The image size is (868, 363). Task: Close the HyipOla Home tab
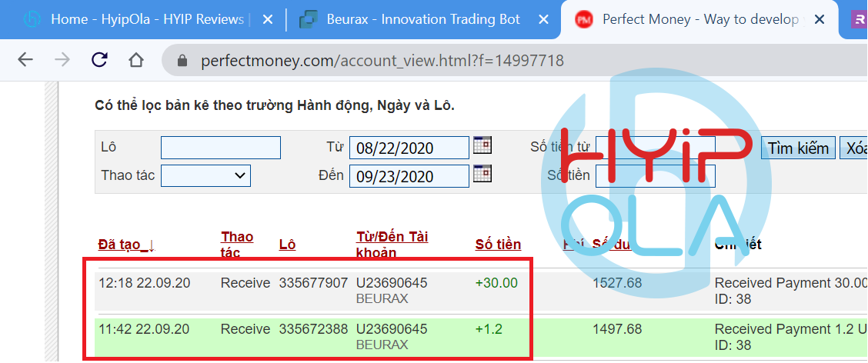[267, 20]
